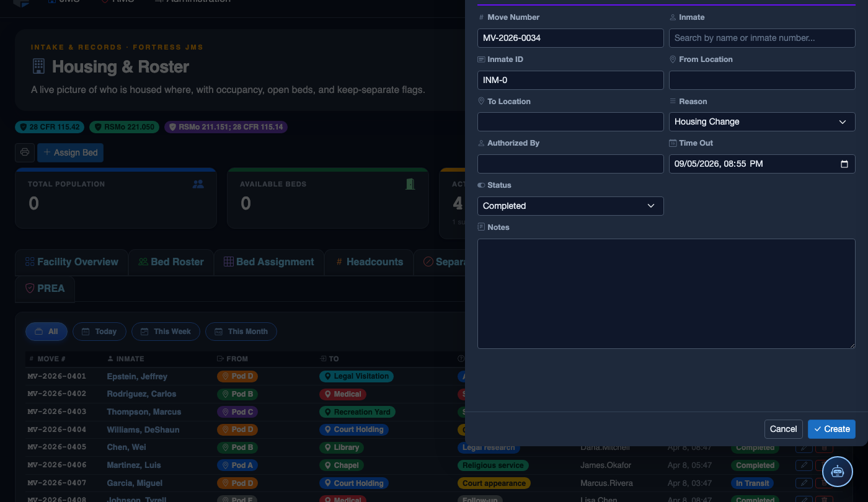The height and width of the screenshot is (502, 868).
Task: Switch to the Facility Overview tab
Action: [x=71, y=262]
